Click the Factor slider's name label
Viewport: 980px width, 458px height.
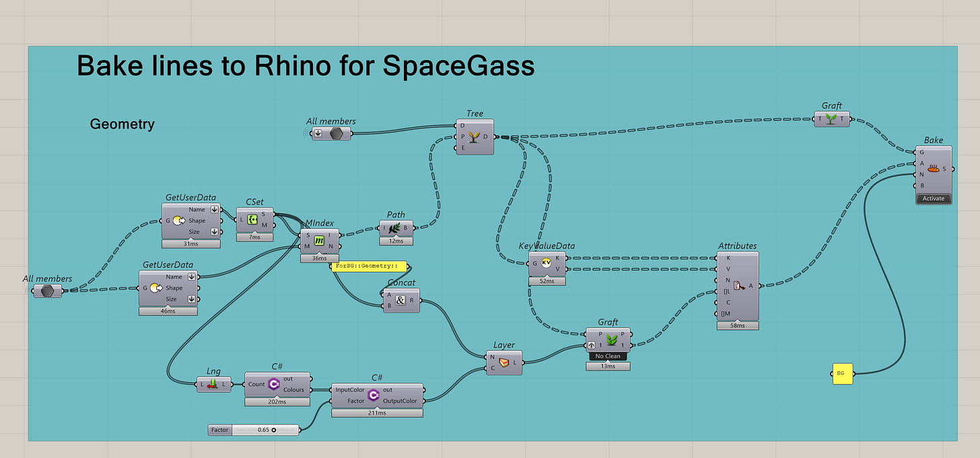(220, 430)
